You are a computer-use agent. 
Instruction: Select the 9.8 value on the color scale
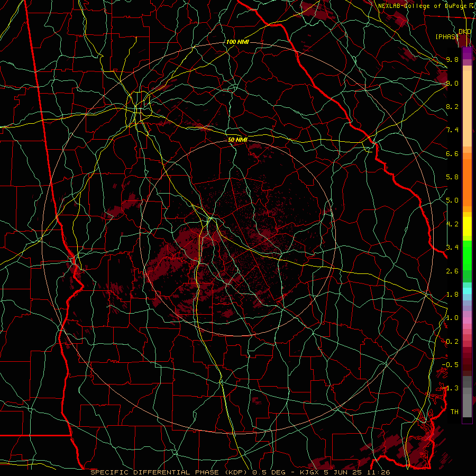[452, 59]
